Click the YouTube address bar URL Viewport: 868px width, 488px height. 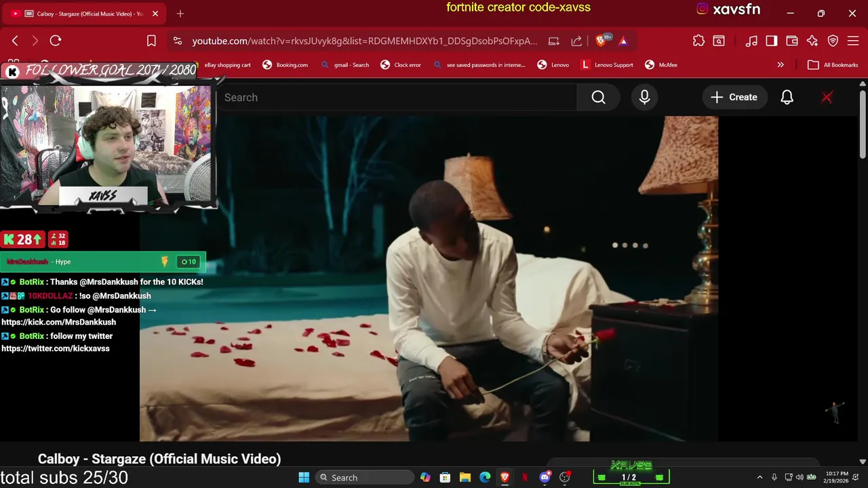(x=364, y=41)
